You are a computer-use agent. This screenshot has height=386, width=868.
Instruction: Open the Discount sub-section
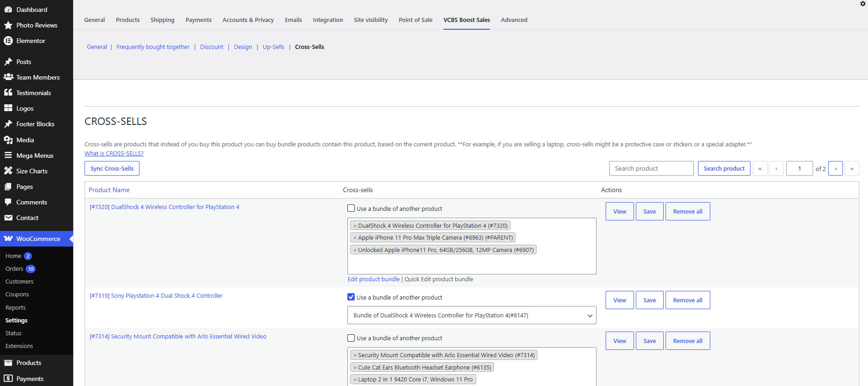(212, 47)
